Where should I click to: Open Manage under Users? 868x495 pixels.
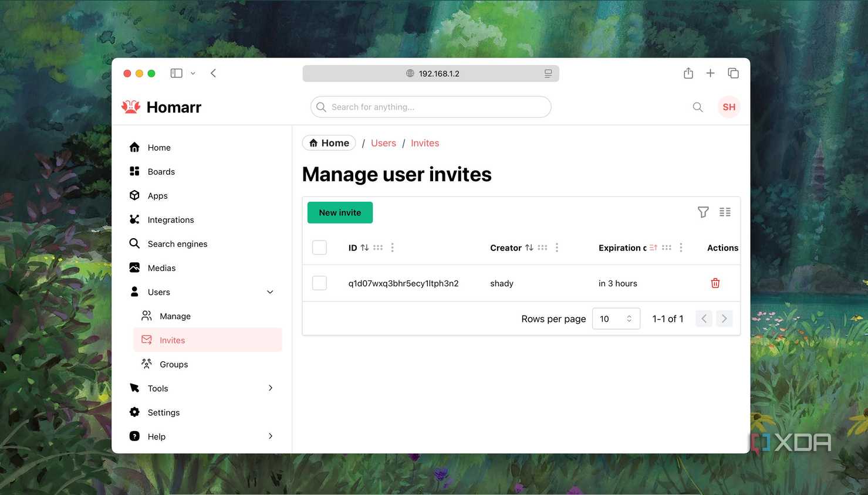point(208,316)
